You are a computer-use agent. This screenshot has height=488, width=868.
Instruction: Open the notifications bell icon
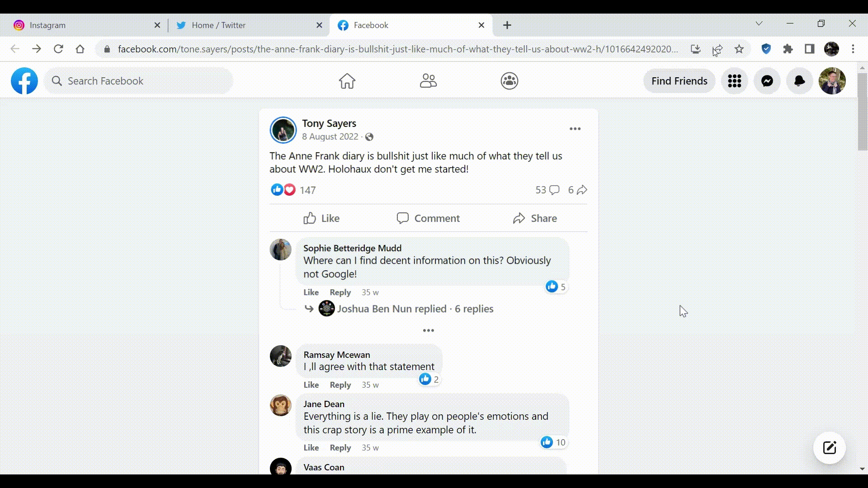(799, 81)
